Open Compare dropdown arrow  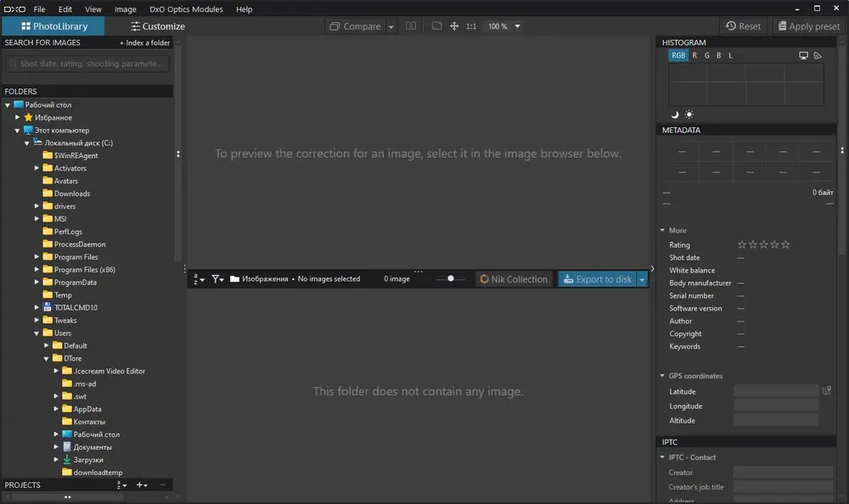391,26
